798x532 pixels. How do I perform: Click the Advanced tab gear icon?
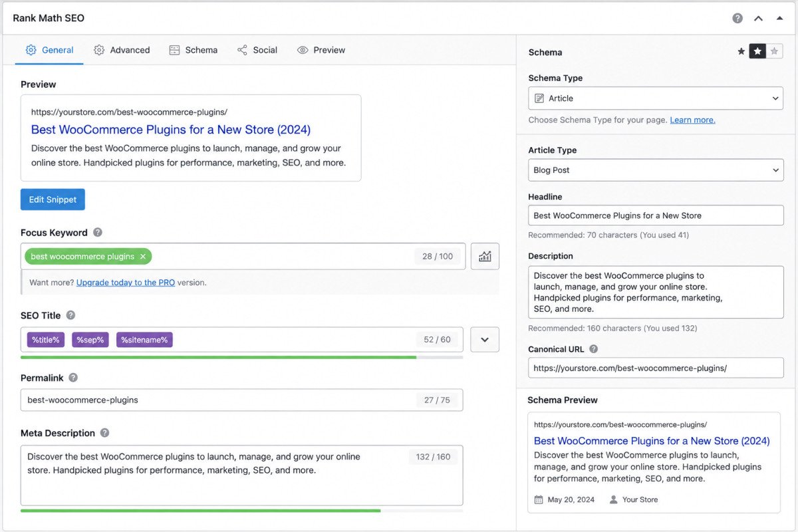tap(99, 50)
